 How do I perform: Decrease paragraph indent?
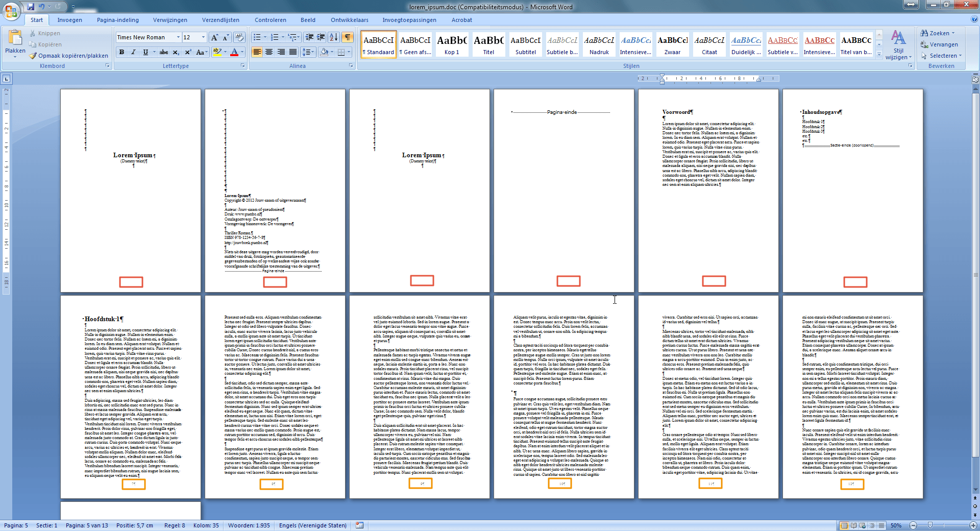[x=309, y=37]
